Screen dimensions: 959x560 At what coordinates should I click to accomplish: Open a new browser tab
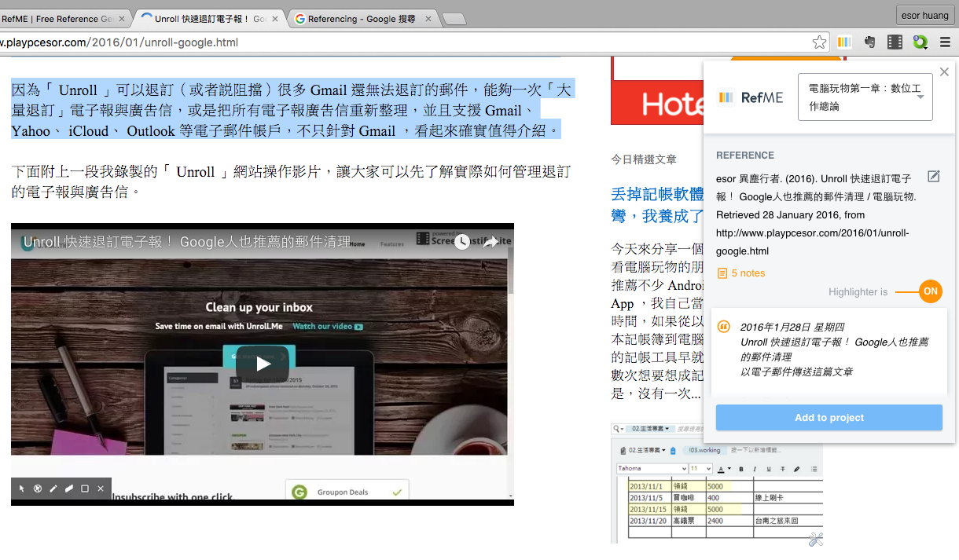[454, 20]
